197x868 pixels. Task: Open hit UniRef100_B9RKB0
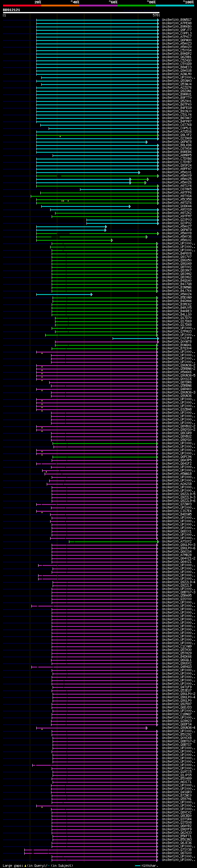coord(177,26)
